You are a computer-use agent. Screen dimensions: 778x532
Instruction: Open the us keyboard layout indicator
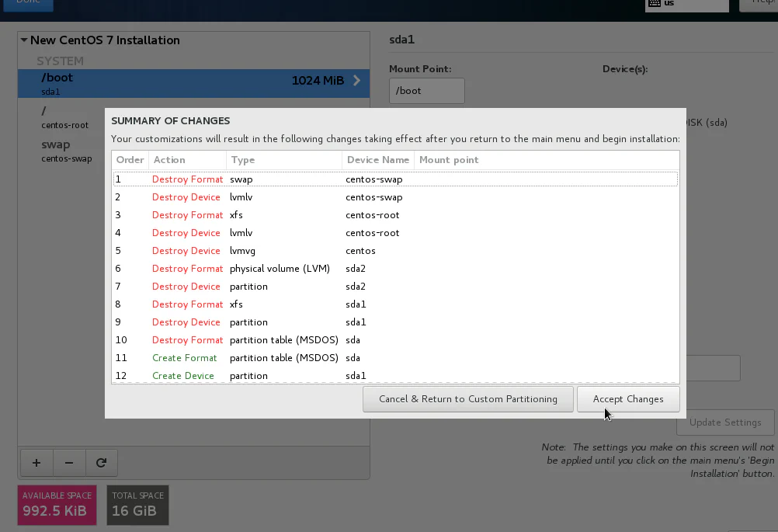(x=686, y=5)
